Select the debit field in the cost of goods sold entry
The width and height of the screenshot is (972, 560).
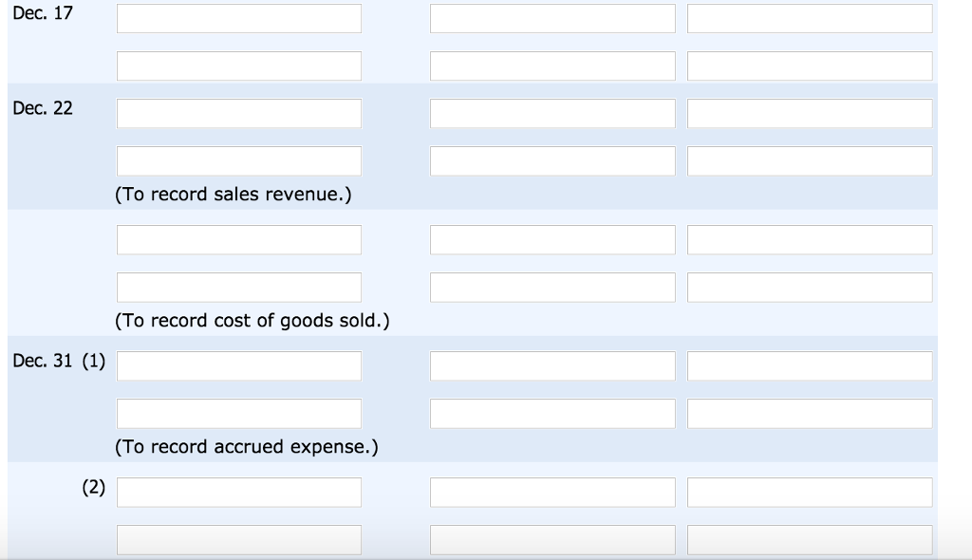(551, 238)
